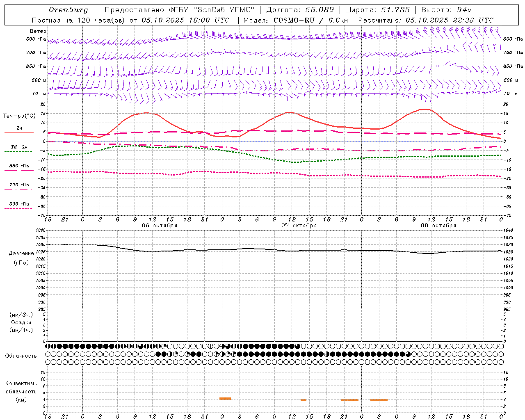The width and height of the screenshot is (525, 420).
Task: Select the Конвективн. panel label
Action: pyautogui.click(x=21, y=383)
